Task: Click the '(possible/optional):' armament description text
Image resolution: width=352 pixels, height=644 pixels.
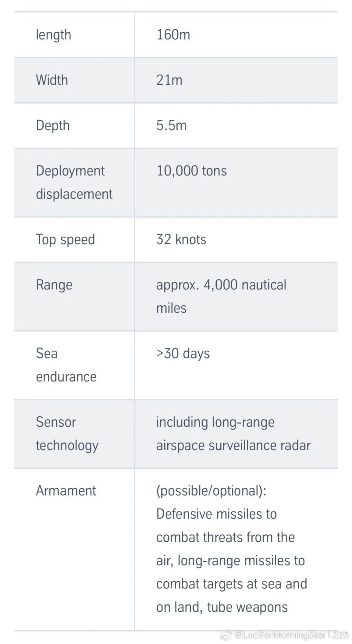Action: [x=212, y=491]
